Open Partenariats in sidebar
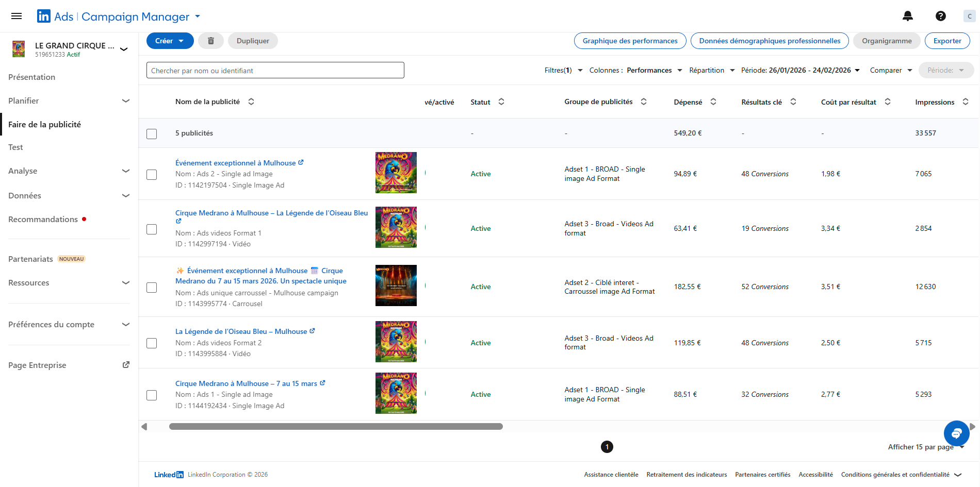 [31, 259]
